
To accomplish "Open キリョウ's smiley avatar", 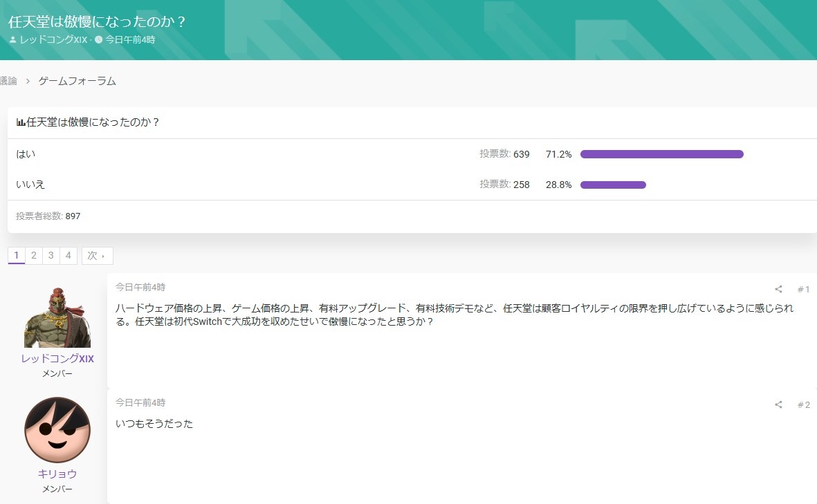I will (x=57, y=430).
